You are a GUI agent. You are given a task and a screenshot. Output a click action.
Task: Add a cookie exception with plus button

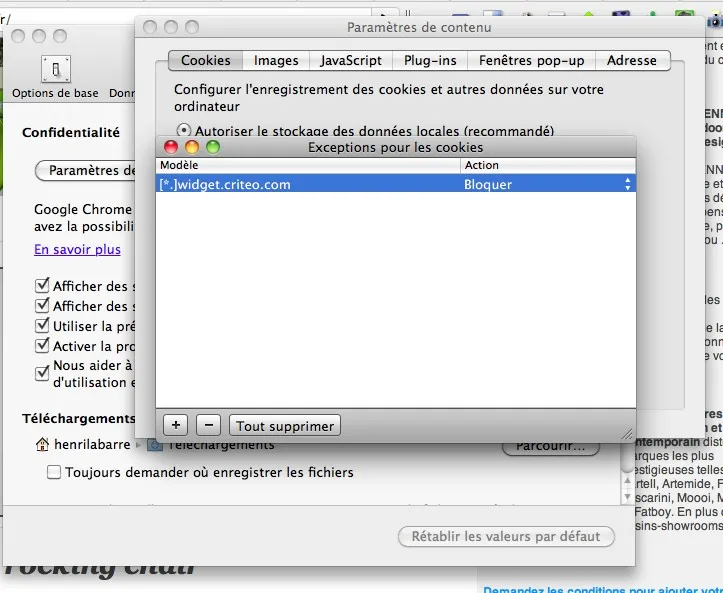click(176, 425)
